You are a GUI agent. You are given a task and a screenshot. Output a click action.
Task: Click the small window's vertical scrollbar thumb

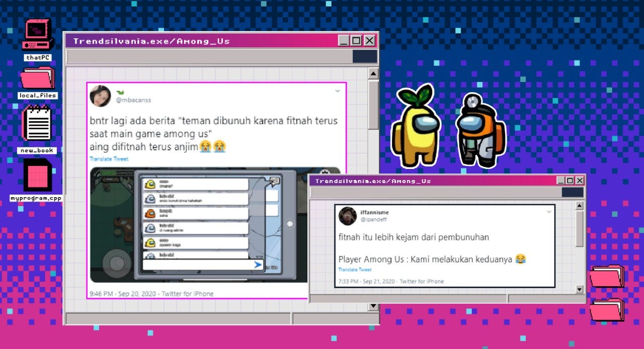pyautogui.click(x=579, y=229)
